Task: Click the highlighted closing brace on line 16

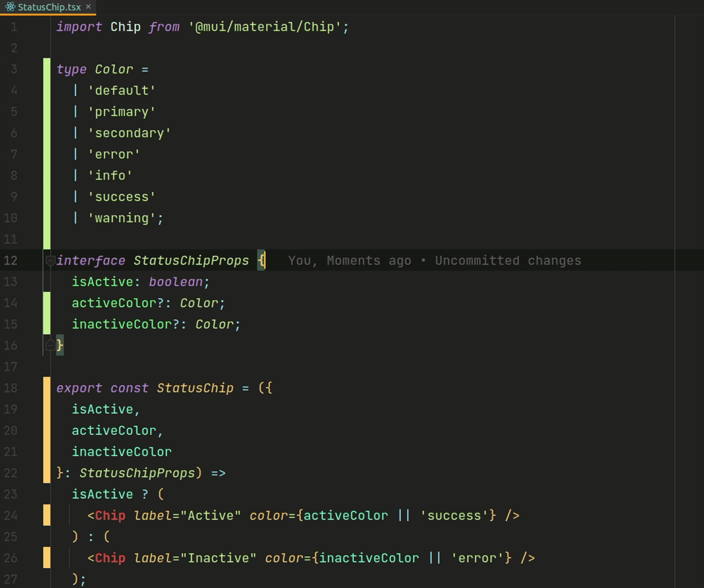Action: click(60, 345)
